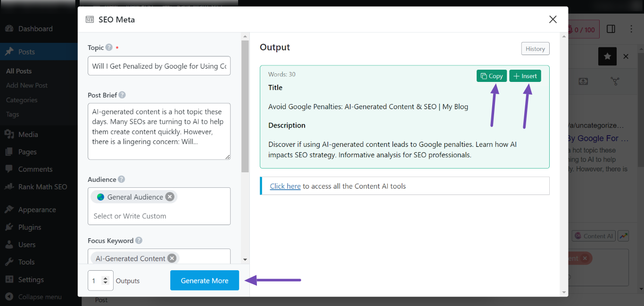Click inside the Post Brief textarea
The width and height of the screenshot is (644, 306).
coord(159,131)
